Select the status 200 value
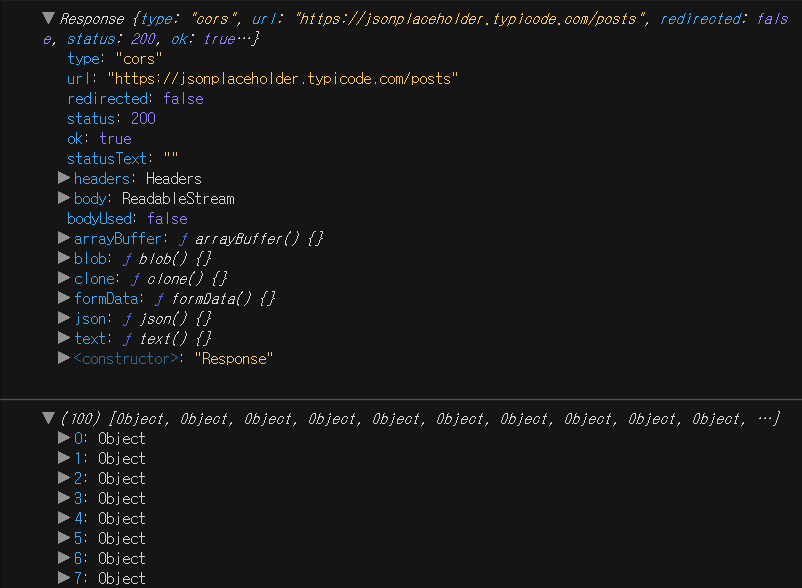This screenshot has height=588, width=802. (143, 119)
